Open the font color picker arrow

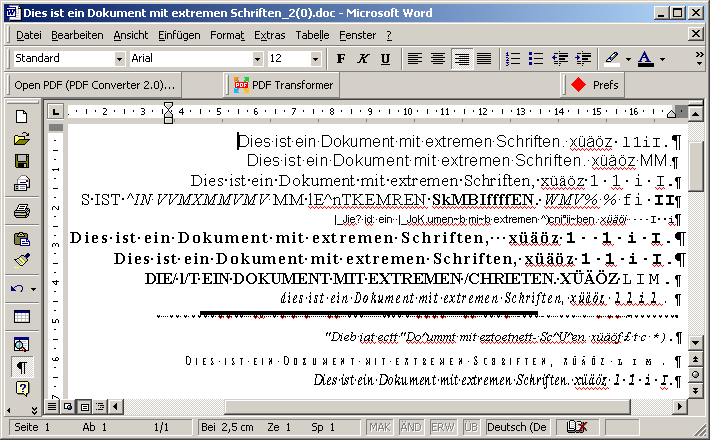663,59
